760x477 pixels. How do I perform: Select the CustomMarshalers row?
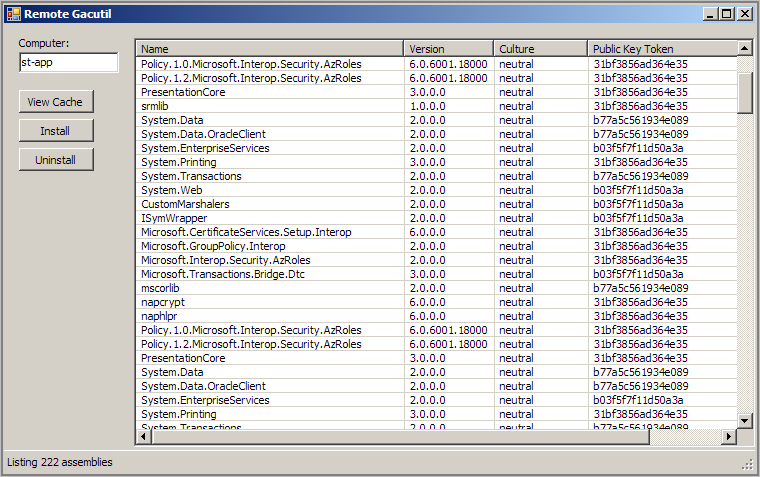436,204
